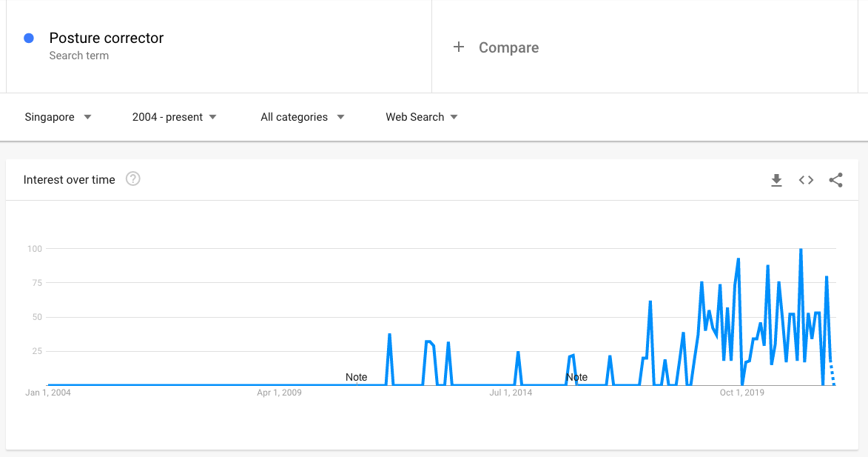Click the Search term subtitle text

point(79,56)
